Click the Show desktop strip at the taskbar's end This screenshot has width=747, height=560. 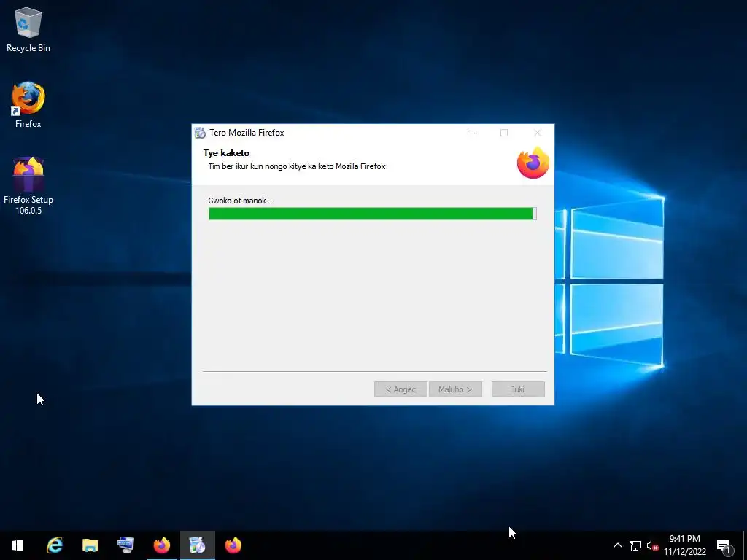click(x=745, y=545)
